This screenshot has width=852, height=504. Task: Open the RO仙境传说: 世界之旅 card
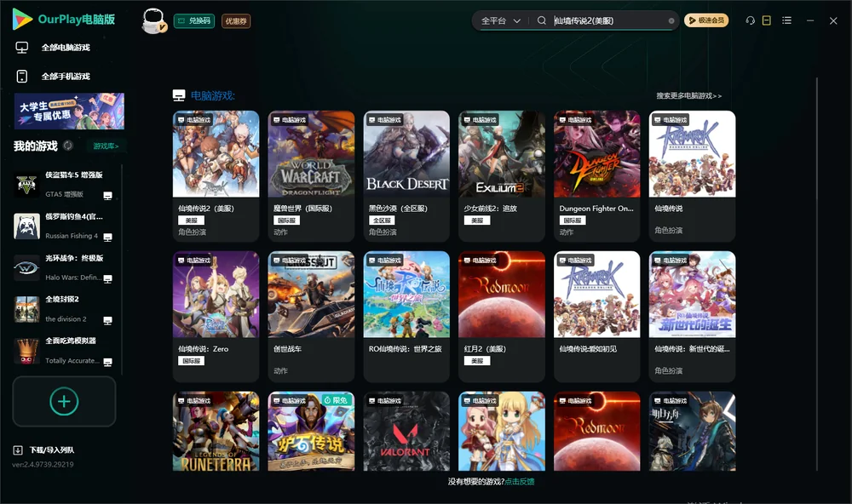[406, 316]
